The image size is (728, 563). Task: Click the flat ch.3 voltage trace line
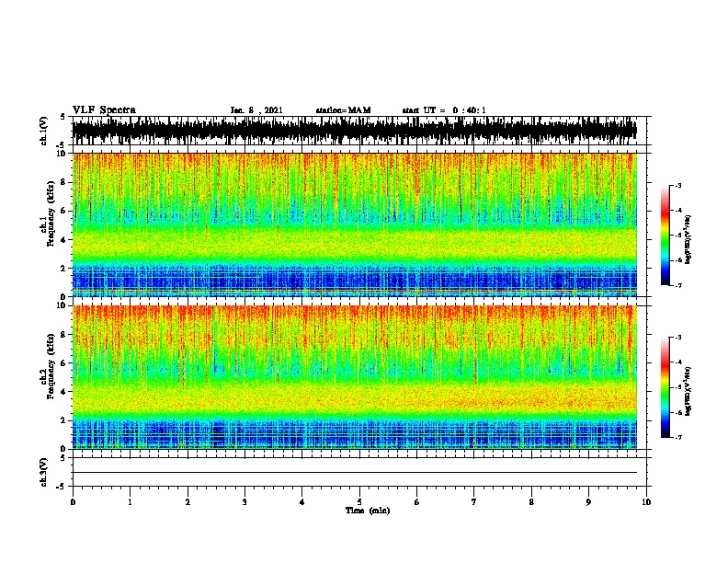pyautogui.click(x=355, y=473)
